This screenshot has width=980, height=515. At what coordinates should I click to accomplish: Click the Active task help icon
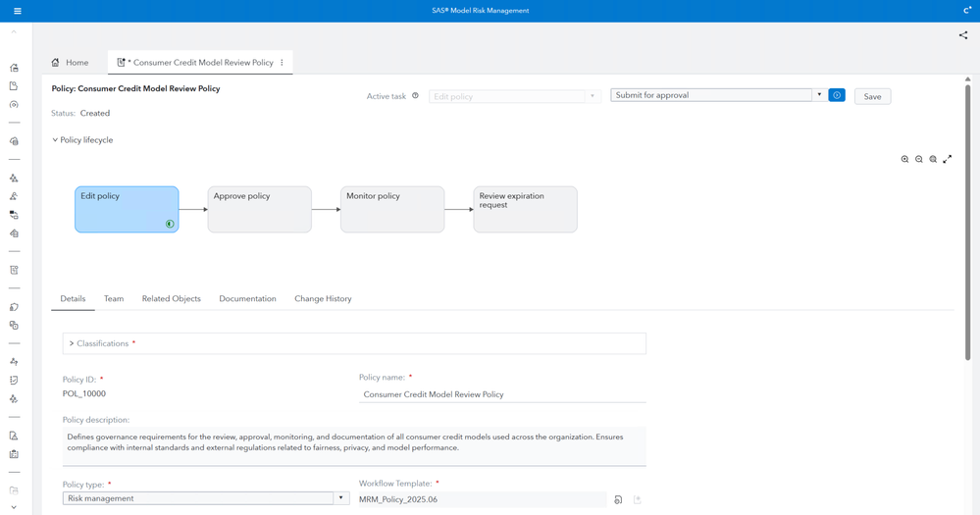click(x=415, y=95)
